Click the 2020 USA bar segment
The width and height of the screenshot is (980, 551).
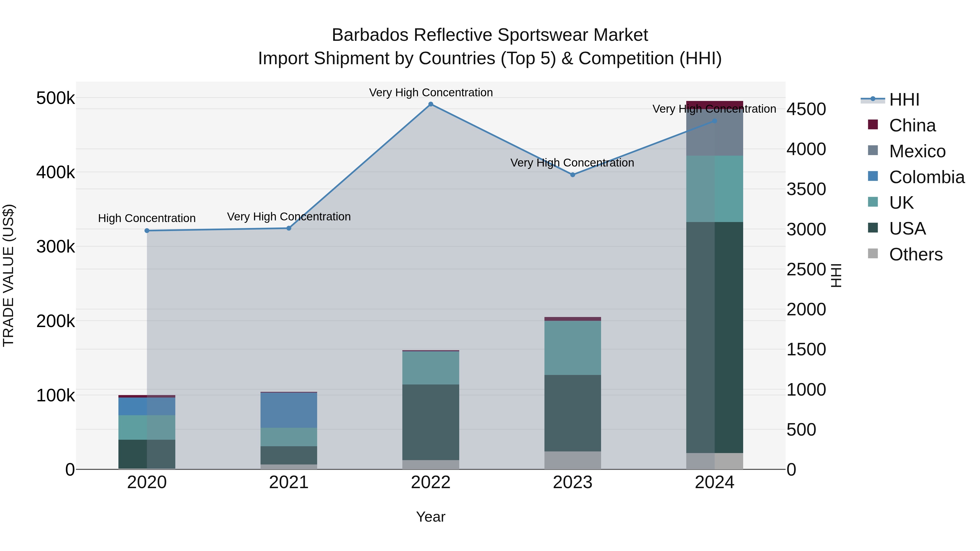pyautogui.click(x=147, y=454)
